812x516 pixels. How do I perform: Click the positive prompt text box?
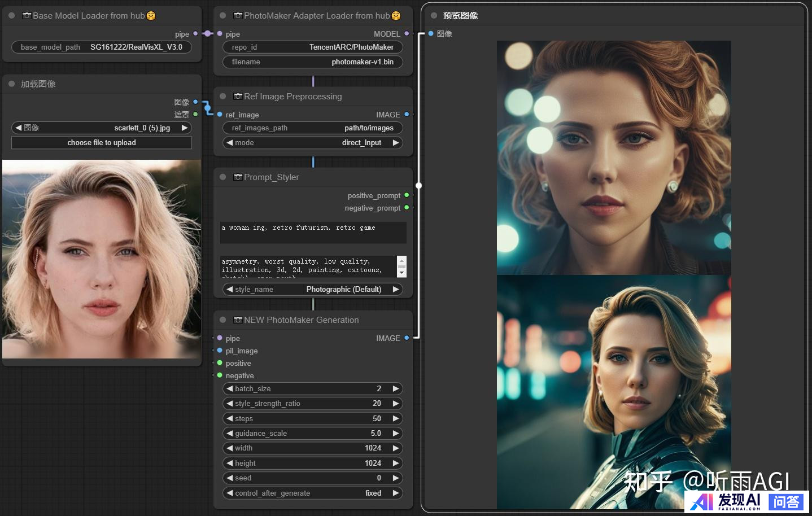pyautogui.click(x=313, y=233)
